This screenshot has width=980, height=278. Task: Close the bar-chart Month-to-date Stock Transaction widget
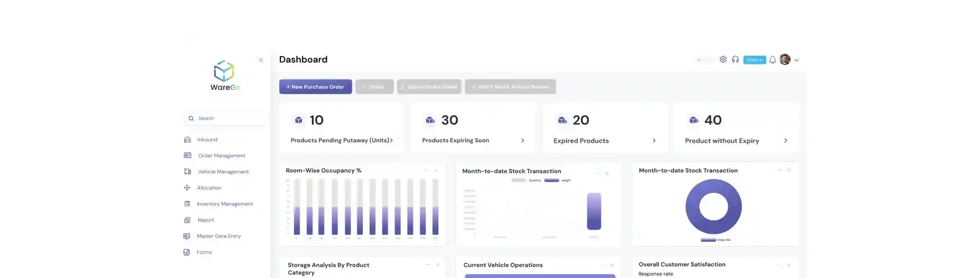click(x=607, y=173)
